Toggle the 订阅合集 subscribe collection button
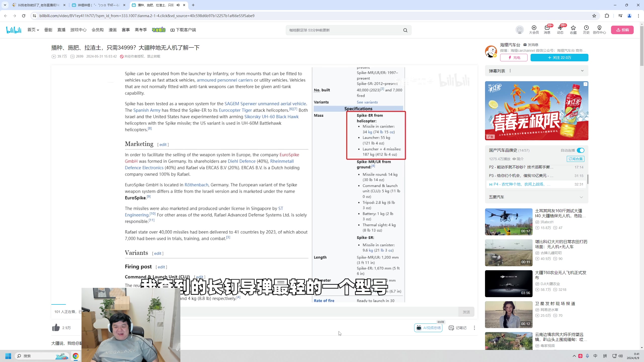This screenshot has height=362, width=644. click(575, 159)
